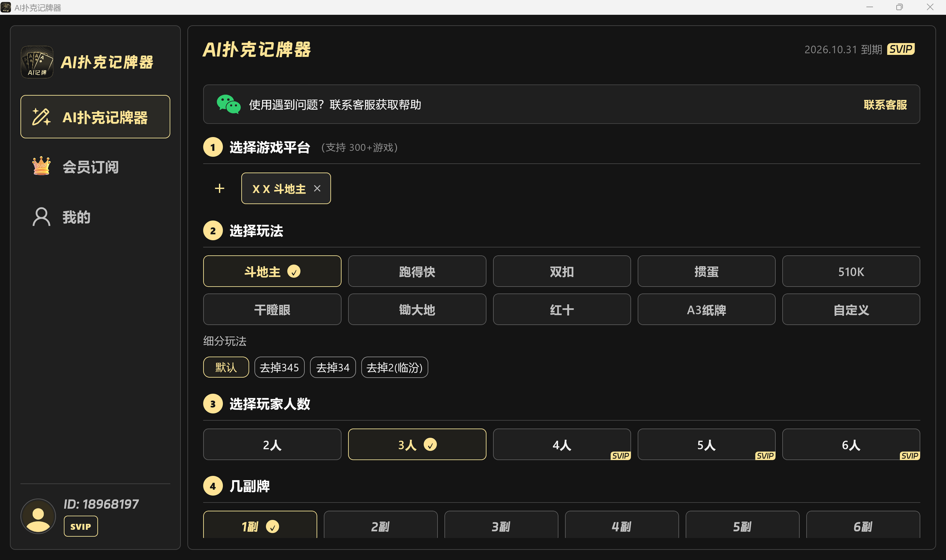Choose 5副 deck count
The height and width of the screenshot is (560, 946).
[x=742, y=525]
